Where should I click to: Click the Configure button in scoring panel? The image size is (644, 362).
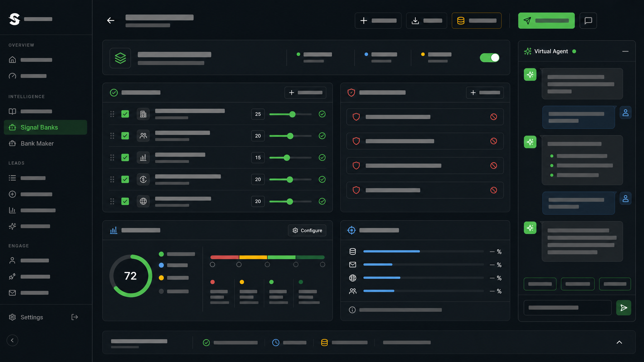[307, 230]
